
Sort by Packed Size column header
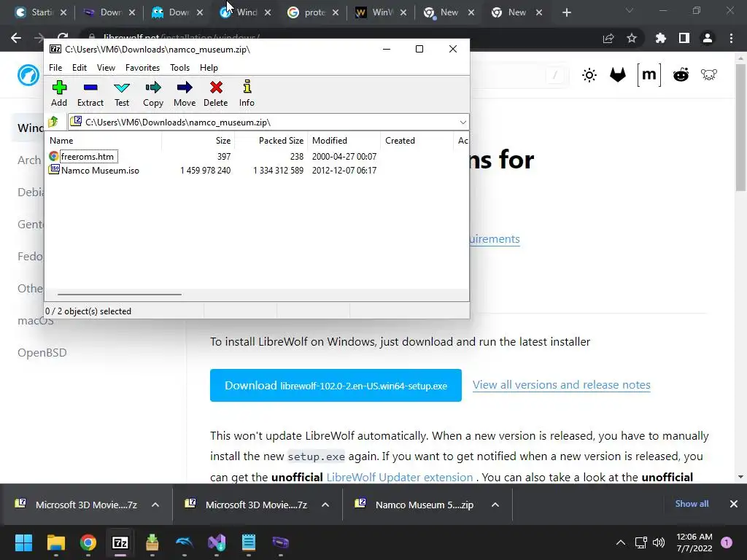coord(271,141)
